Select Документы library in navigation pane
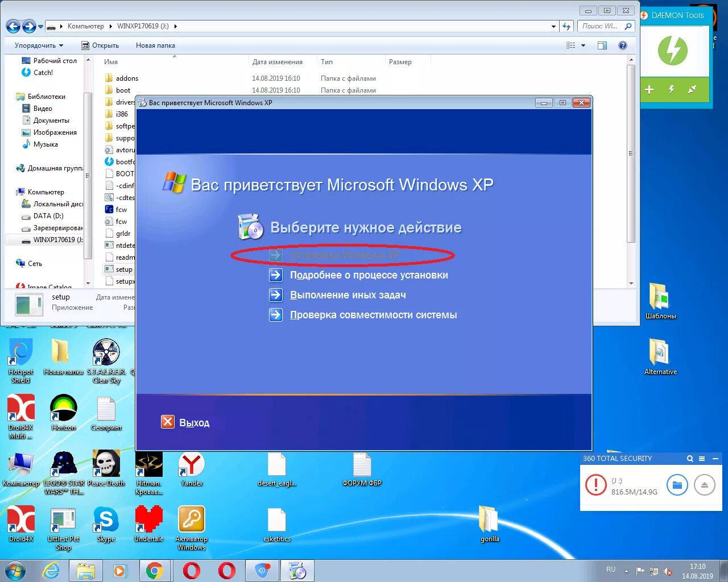This screenshot has width=728, height=582. [45, 120]
